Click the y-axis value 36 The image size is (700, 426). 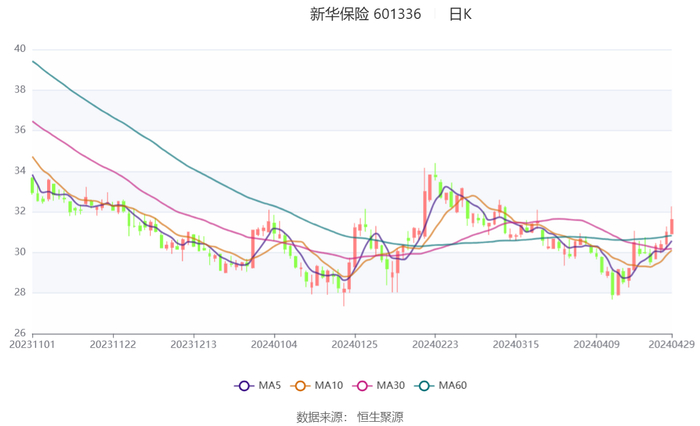pyautogui.click(x=20, y=130)
